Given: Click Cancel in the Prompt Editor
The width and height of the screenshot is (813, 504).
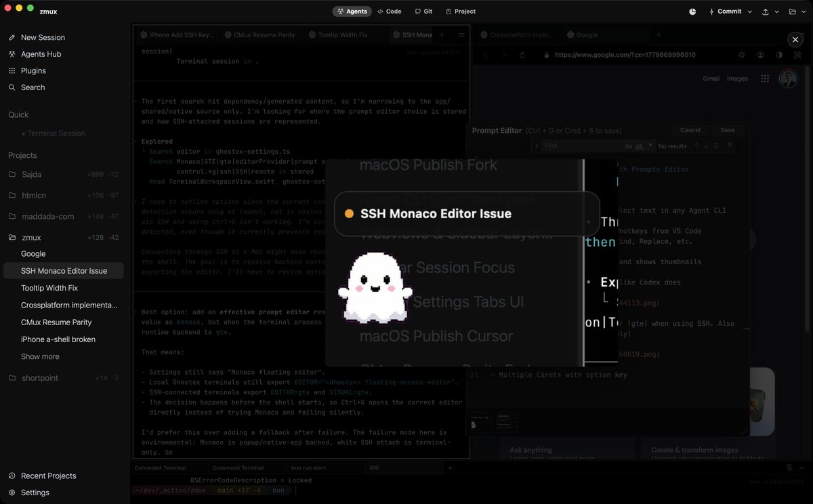Looking at the screenshot, I should [690, 130].
